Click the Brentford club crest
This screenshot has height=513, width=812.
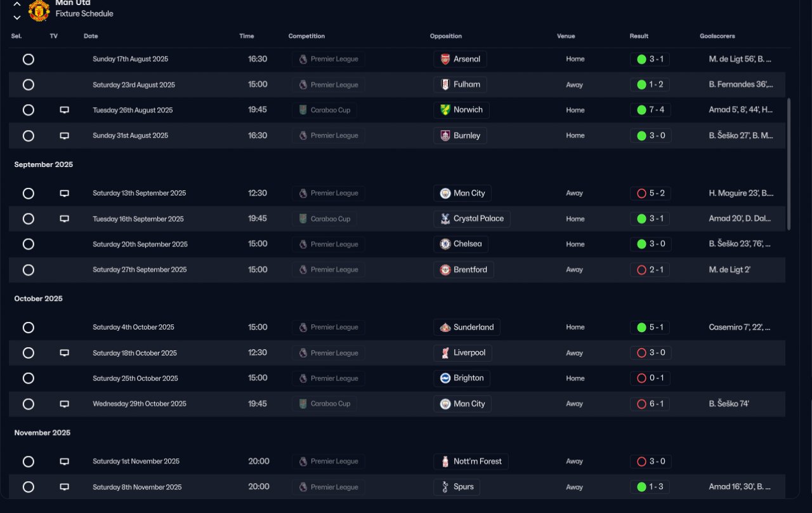pos(445,270)
